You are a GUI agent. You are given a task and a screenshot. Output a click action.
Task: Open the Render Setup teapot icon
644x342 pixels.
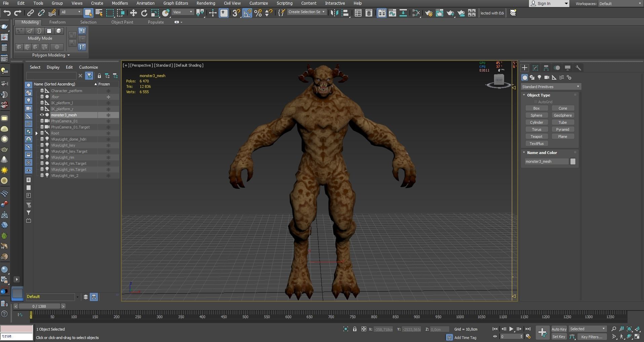429,13
